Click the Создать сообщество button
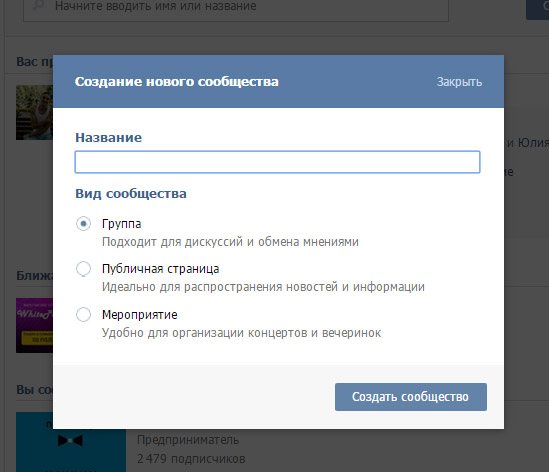Viewport: 549px width, 472px height. point(411,397)
